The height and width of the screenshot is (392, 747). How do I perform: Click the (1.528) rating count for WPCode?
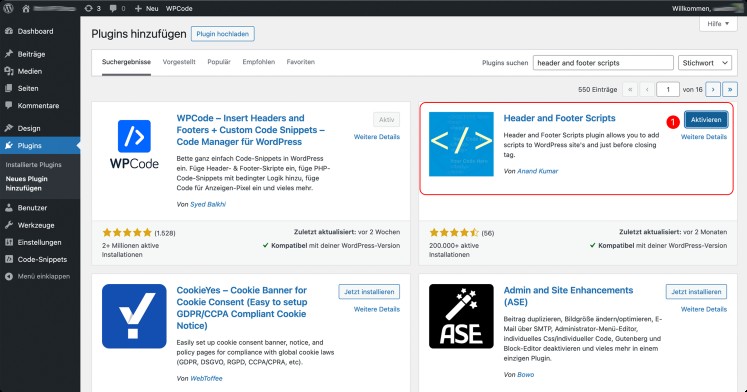tap(165, 233)
